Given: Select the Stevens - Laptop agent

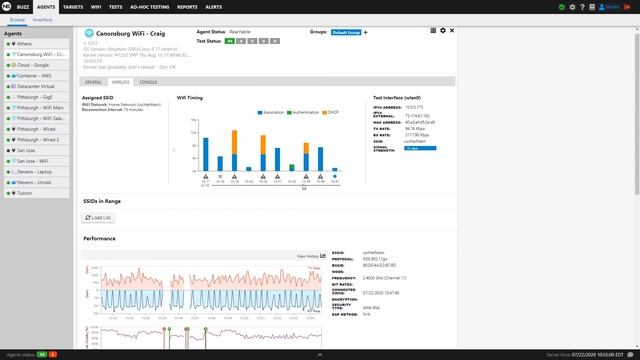Looking at the screenshot, I should (37, 172).
